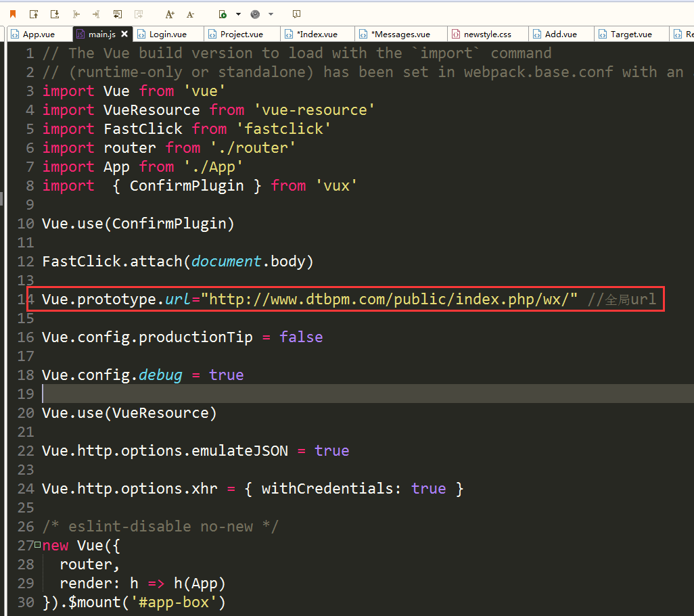Click line number 14 in gutter

click(26, 300)
